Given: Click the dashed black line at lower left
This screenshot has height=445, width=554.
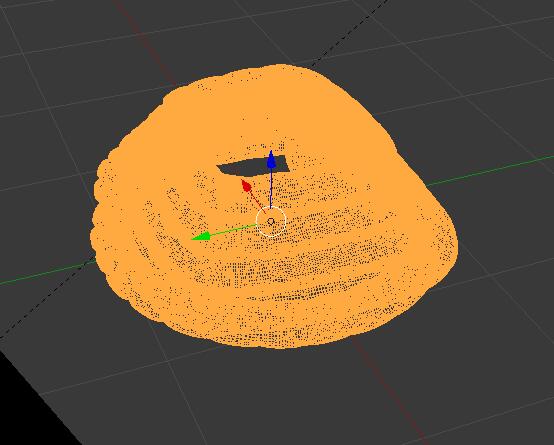Looking at the screenshot, I should pyautogui.click(x=46, y=300).
